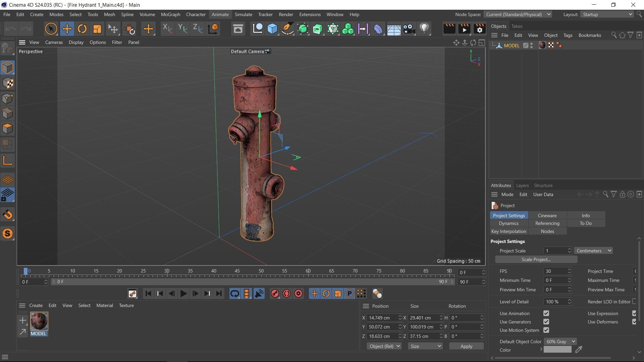This screenshot has width=644, height=362.
Task: Click the Redo arrow
Action: coord(26,29)
